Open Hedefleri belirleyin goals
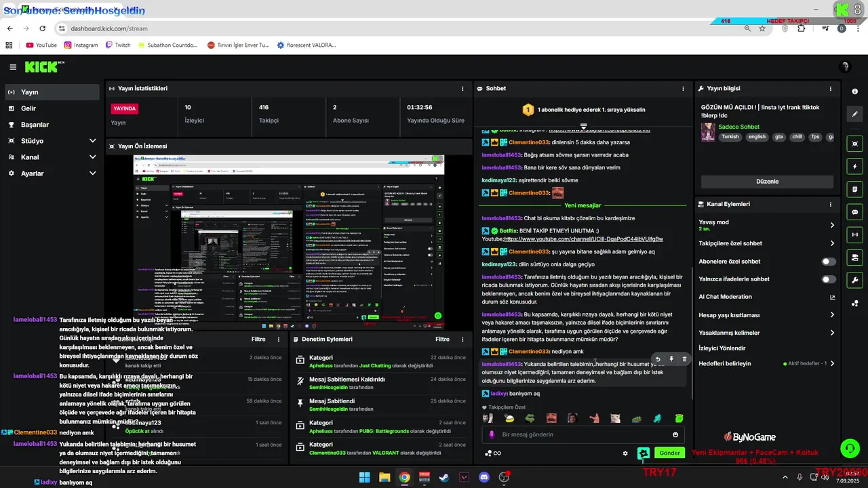Viewport: 868px width, 488px height. [x=767, y=364]
